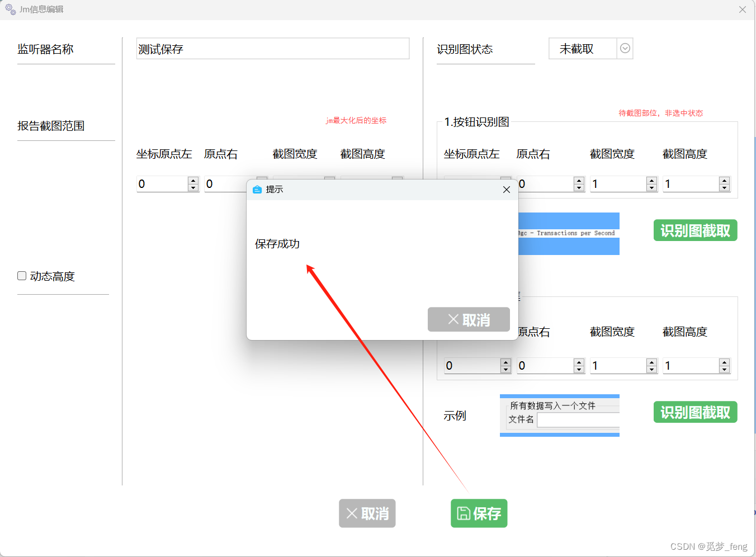Click the 识别图状态 label
Image resolution: width=756 pixels, height=557 pixels.
pyautogui.click(x=465, y=49)
